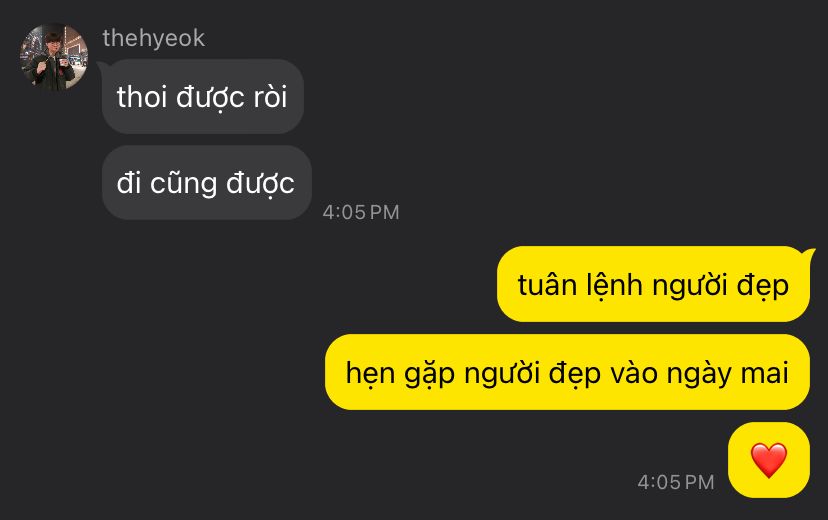The width and height of the screenshot is (828, 520).
Task: Click the word "hẹn" in the sent message
Action: (370, 374)
